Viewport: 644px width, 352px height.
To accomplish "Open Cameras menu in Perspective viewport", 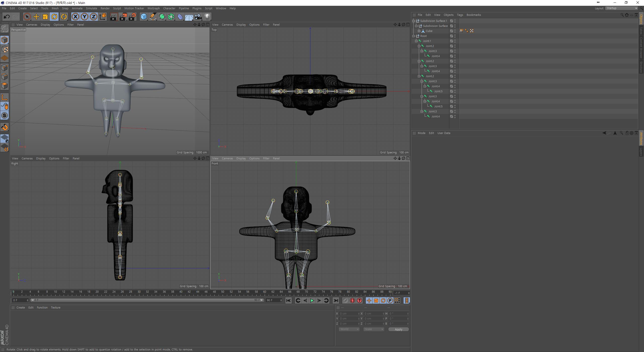I will click(x=31, y=25).
